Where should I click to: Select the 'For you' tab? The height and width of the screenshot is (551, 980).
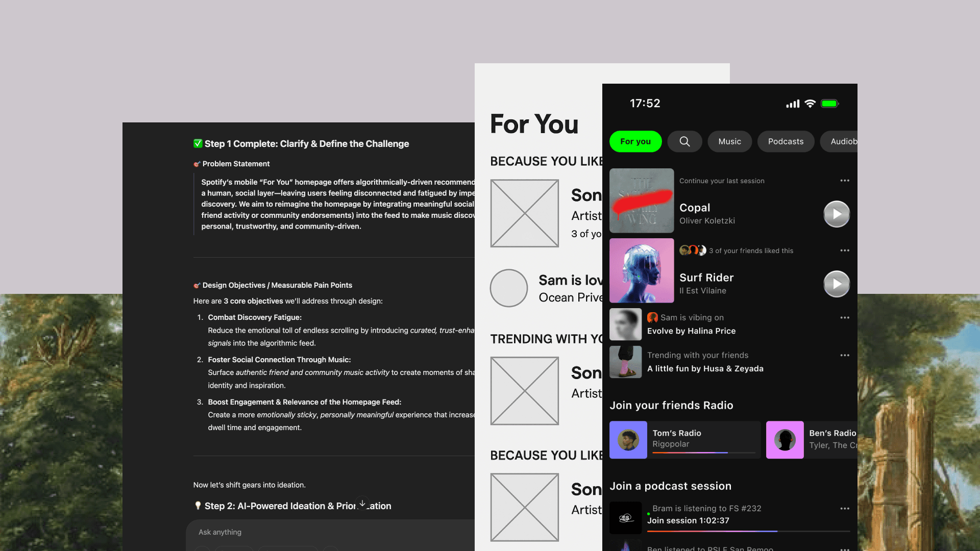coord(635,141)
